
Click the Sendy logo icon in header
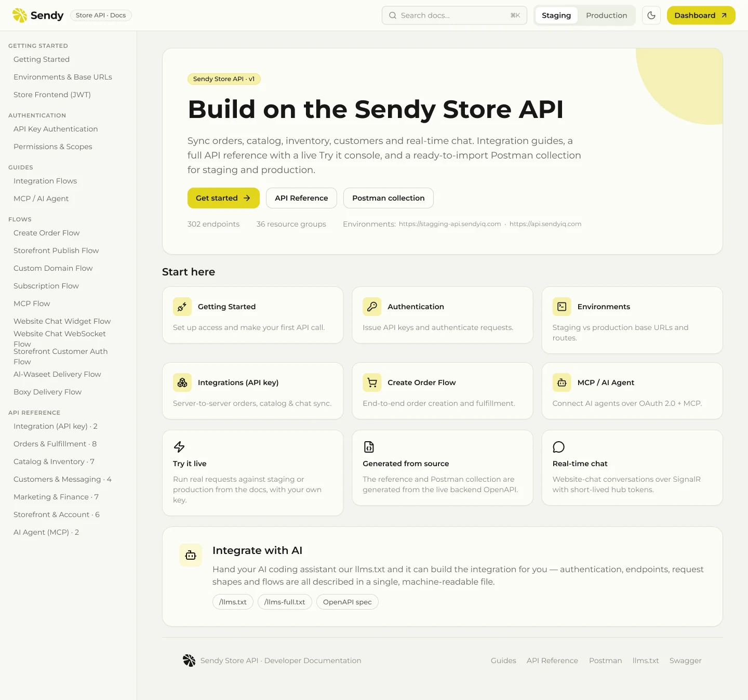(20, 15)
